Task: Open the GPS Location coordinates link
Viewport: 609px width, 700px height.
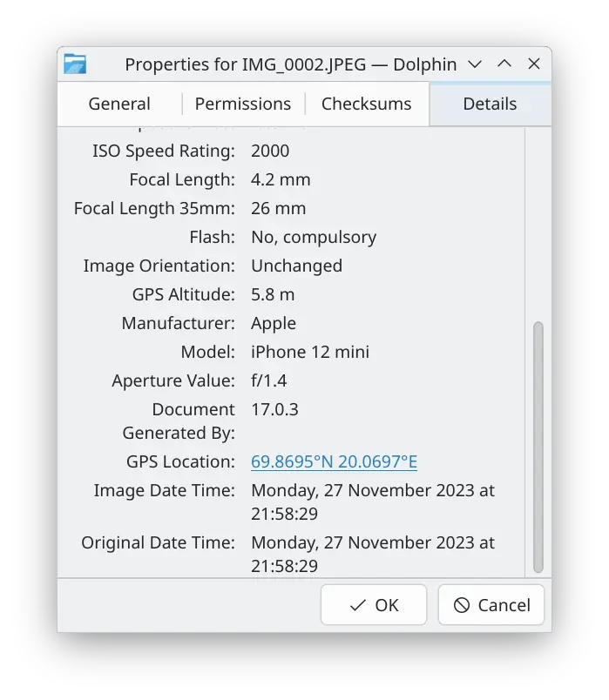Action: click(333, 461)
